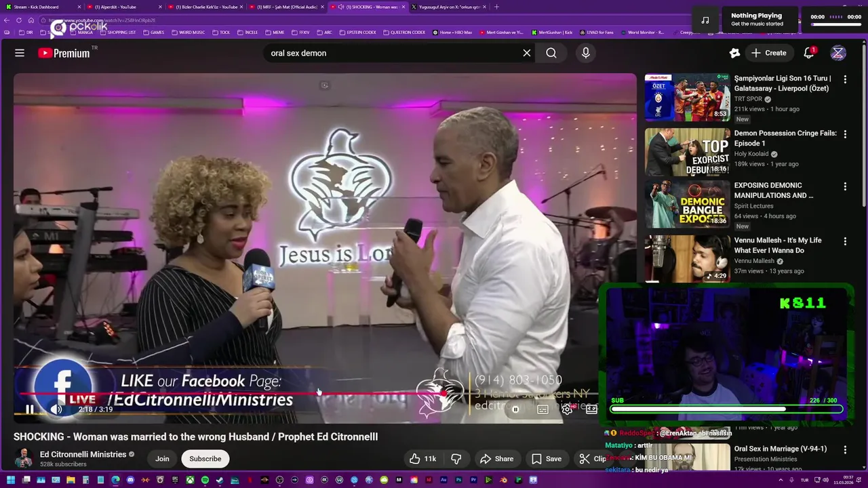
Task: Close the Stream - Kick Dashboard tab
Action: tap(79, 7)
